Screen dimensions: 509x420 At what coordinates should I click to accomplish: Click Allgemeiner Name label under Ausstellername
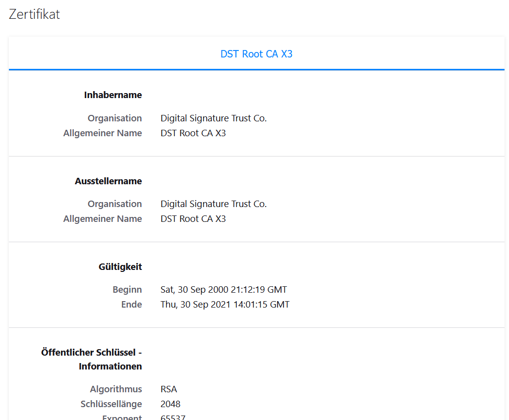pos(103,219)
